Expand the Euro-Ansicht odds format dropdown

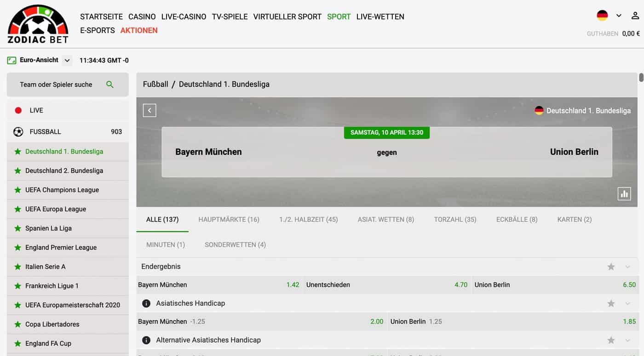[67, 60]
